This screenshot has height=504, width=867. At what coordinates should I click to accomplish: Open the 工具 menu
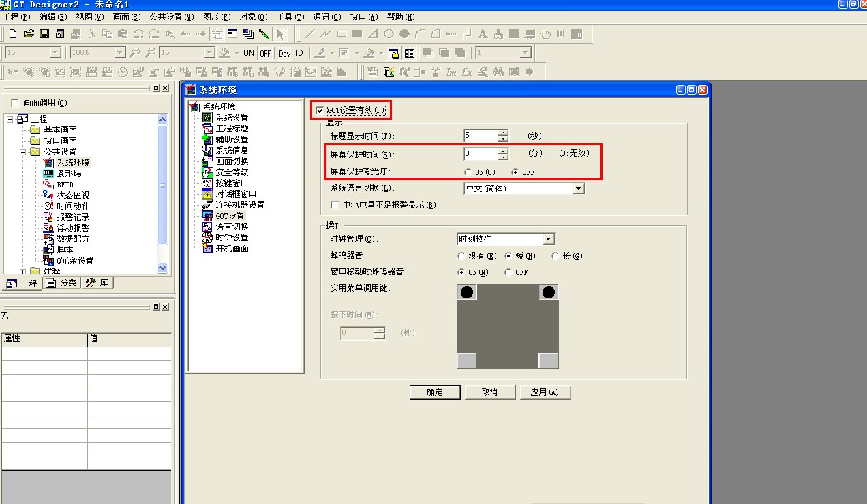(290, 16)
